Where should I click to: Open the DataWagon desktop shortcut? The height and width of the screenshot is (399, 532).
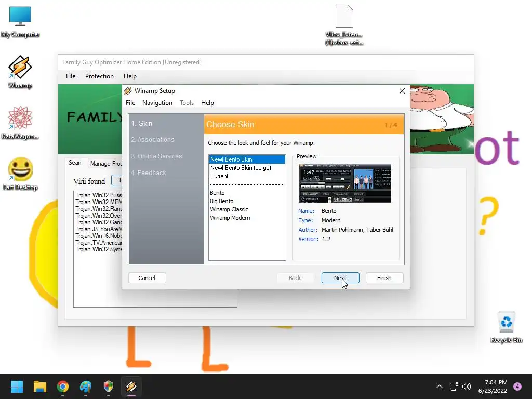(x=20, y=123)
